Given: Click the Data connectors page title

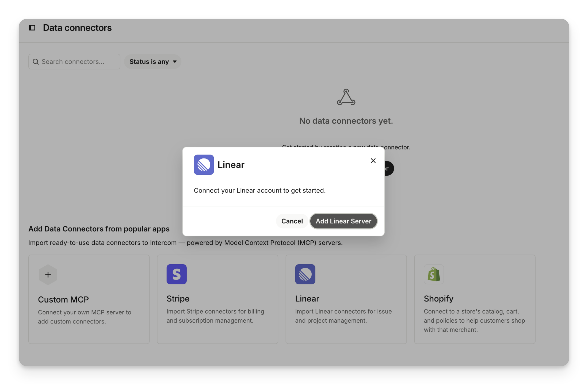Looking at the screenshot, I should 77,28.
